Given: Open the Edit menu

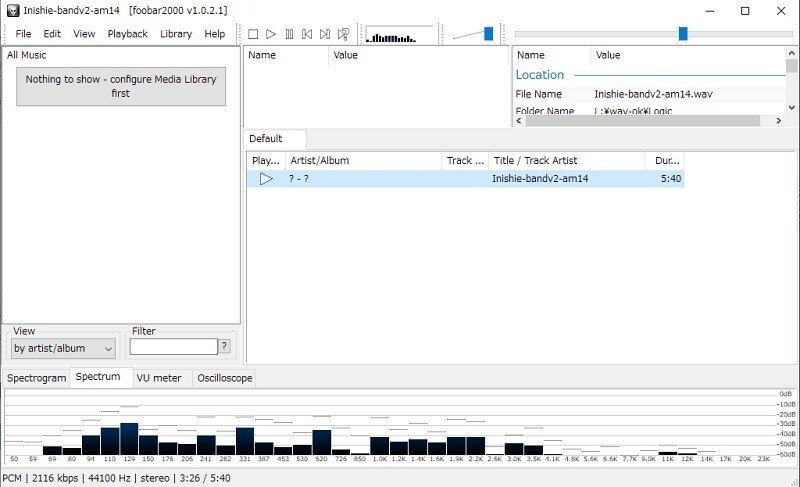Looking at the screenshot, I should [x=52, y=34].
